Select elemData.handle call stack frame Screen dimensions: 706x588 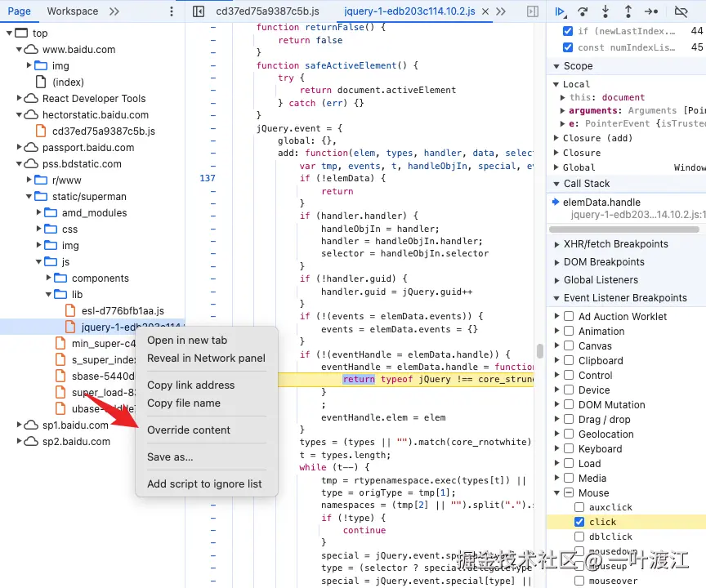click(627, 208)
